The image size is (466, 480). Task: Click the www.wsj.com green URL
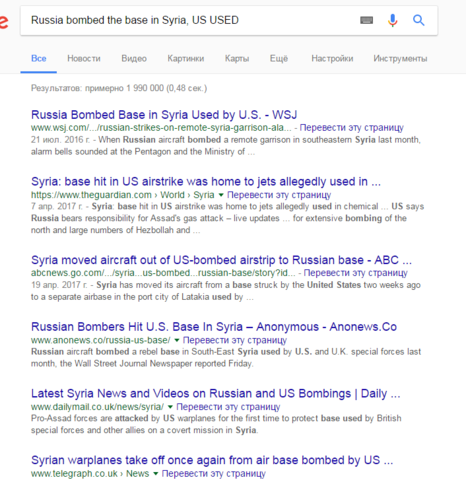point(161,128)
